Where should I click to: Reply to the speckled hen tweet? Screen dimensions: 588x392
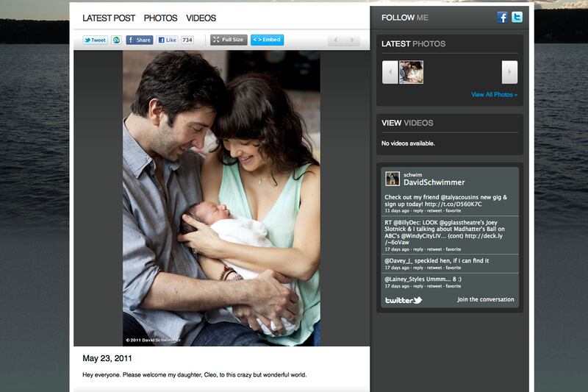pyautogui.click(x=418, y=268)
